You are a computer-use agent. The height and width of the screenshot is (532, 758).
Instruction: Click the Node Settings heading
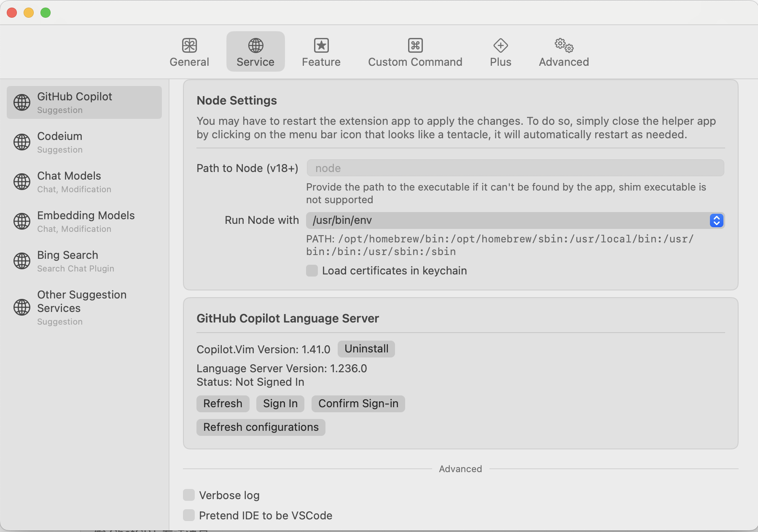coord(237,100)
